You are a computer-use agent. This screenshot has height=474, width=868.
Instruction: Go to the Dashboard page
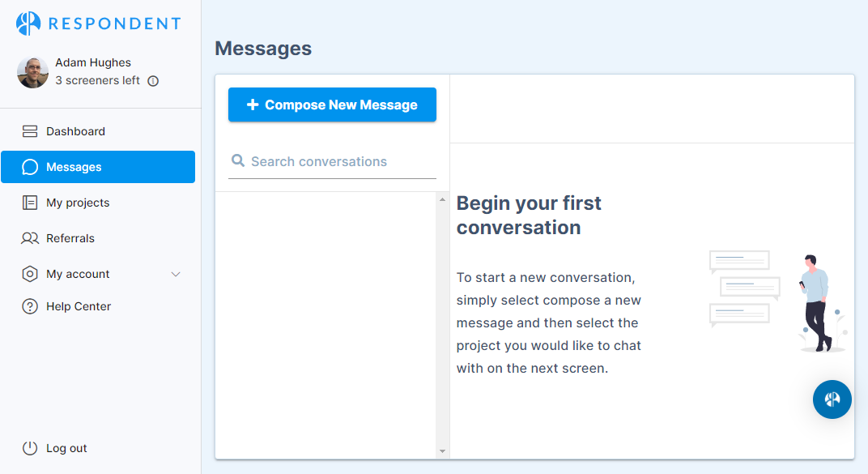75,131
